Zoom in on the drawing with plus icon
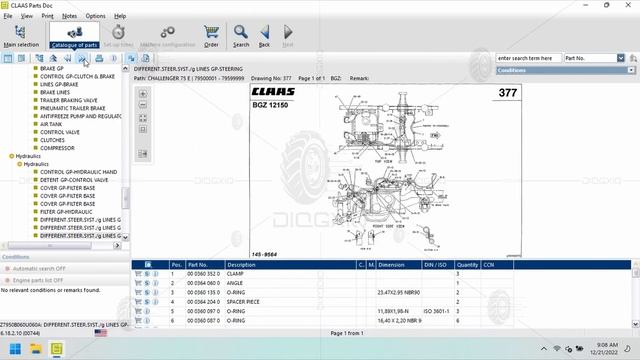 143,93
